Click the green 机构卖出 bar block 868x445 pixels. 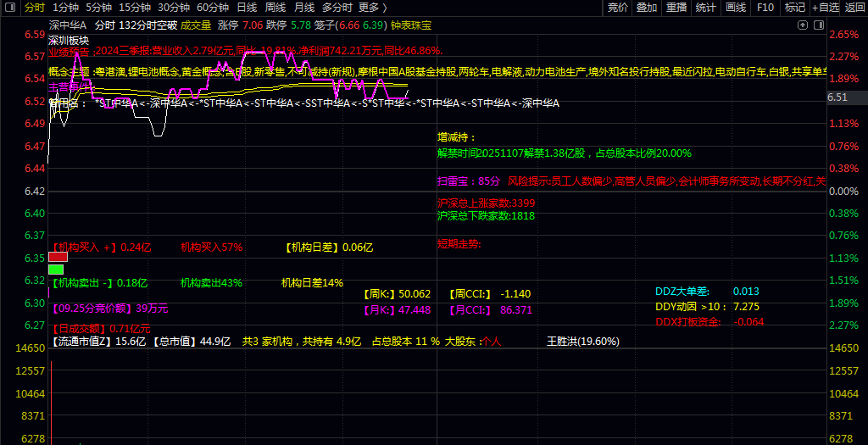pyautogui.click(x=56, y=270)
